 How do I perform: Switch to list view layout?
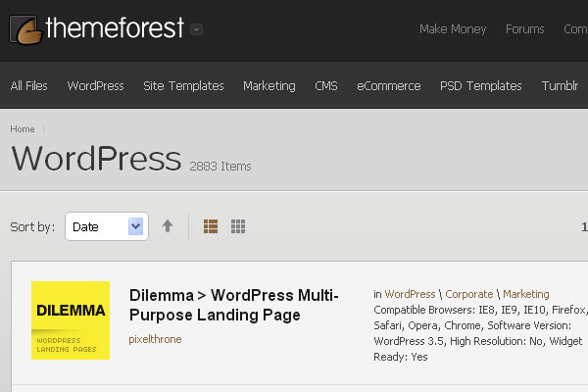(x=211, y=226)
